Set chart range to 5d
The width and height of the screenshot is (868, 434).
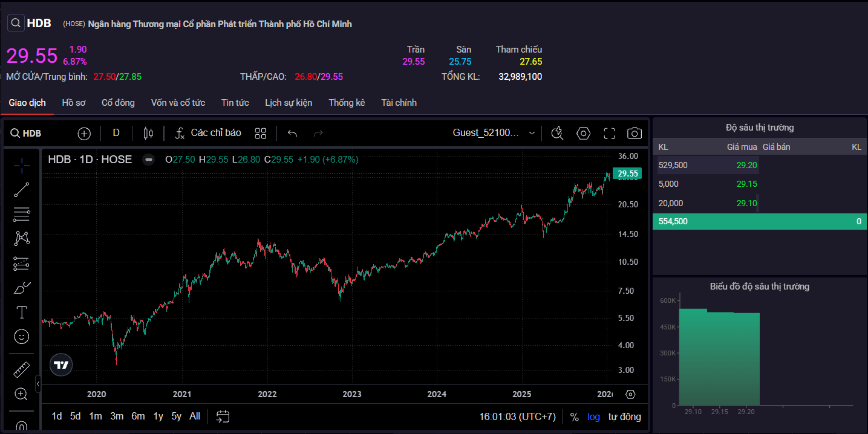pyautogui.click(x=75, y=416)
